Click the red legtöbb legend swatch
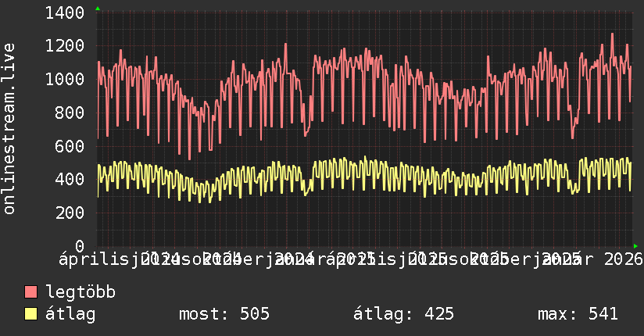The image size is (644, 336). (x=30, y=291)
